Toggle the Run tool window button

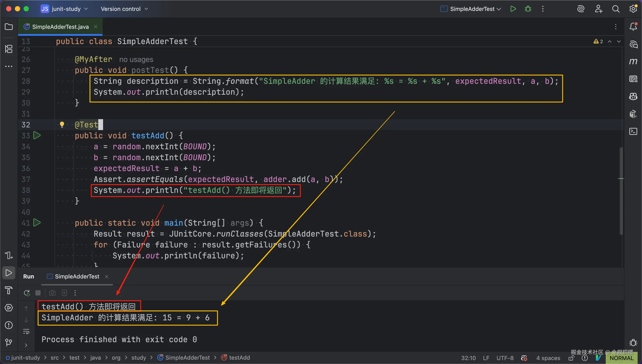[x=9, y=273]
